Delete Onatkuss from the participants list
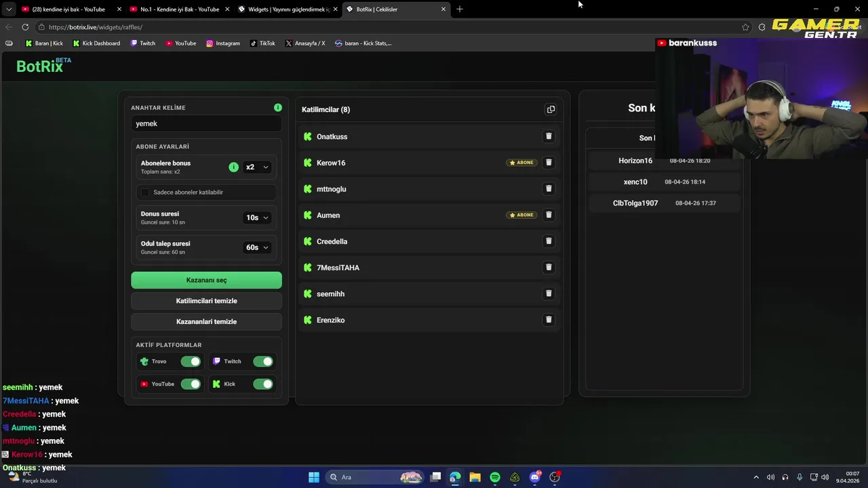 point(549,136)
